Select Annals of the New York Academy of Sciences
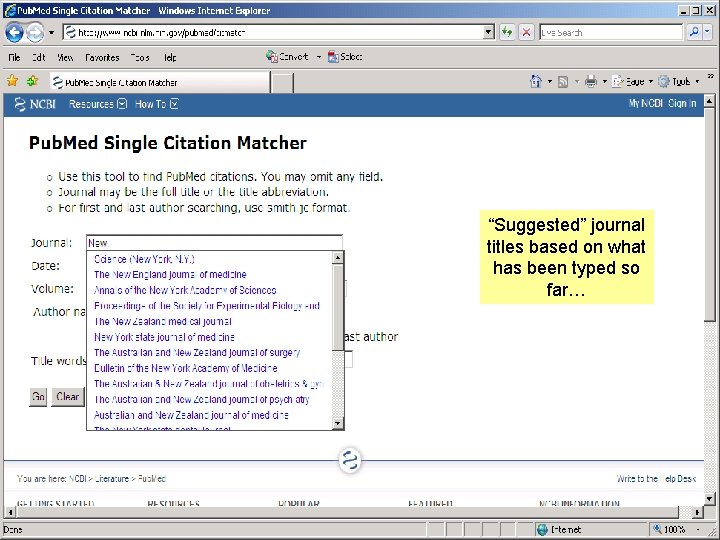The image size is (720, 540). (185, 290)
